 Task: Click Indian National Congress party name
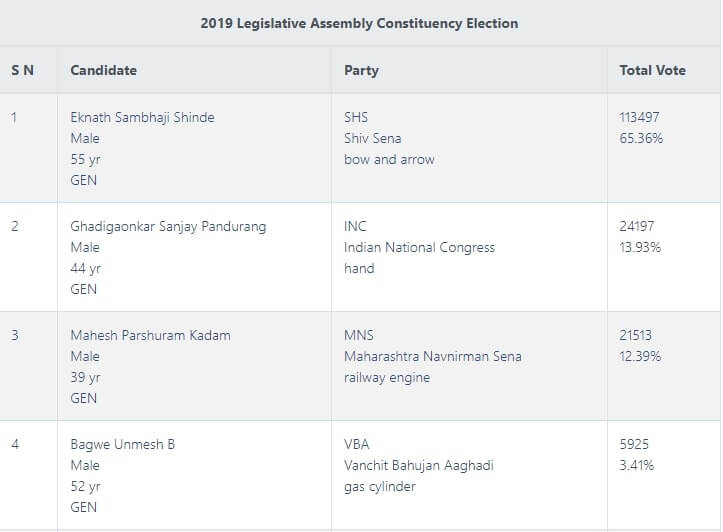(419, 247)
